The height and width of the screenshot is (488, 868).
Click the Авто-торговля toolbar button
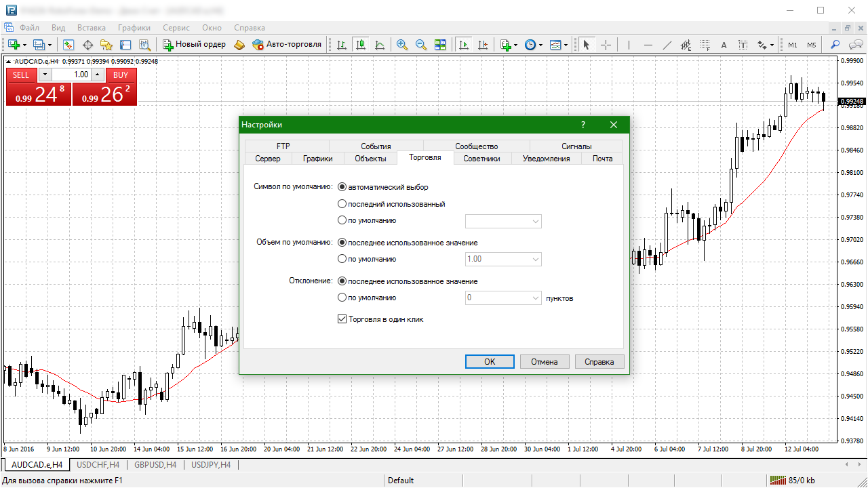(x=287, y=45)
